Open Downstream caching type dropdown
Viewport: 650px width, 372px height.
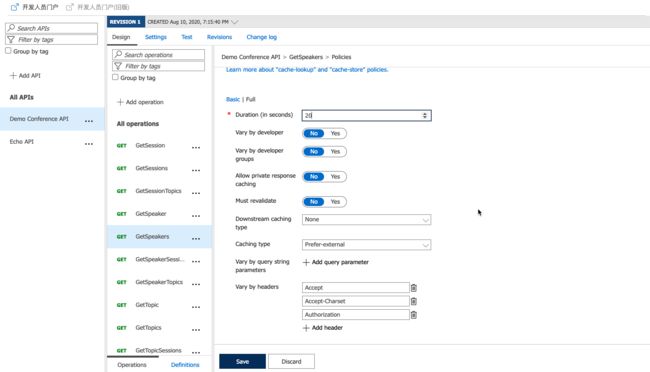(366, 219)
